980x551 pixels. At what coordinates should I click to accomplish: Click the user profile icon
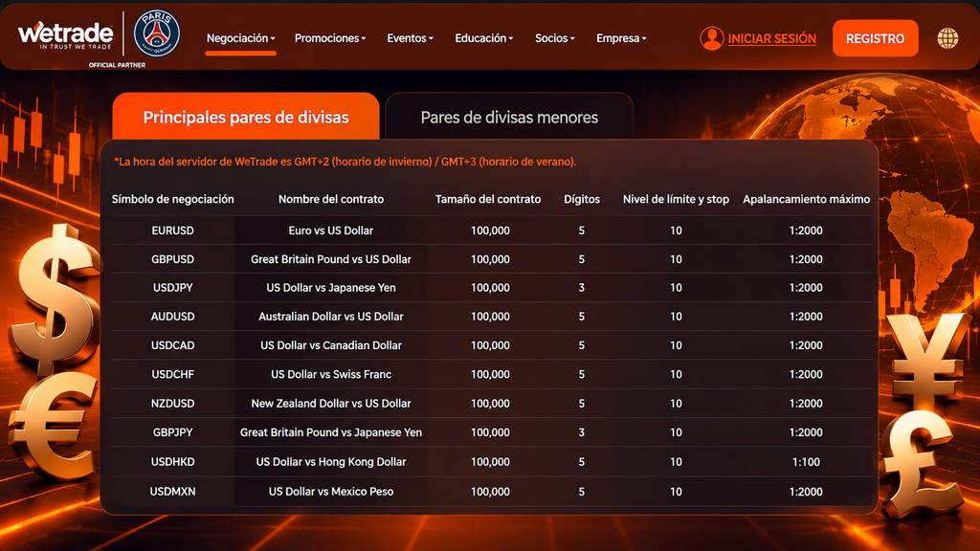point(712,38)
